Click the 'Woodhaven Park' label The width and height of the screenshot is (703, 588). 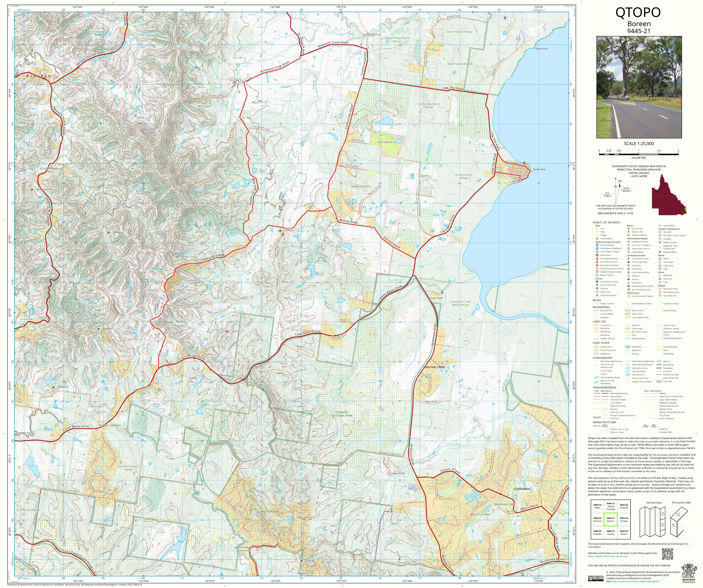(x=504, y=504)
